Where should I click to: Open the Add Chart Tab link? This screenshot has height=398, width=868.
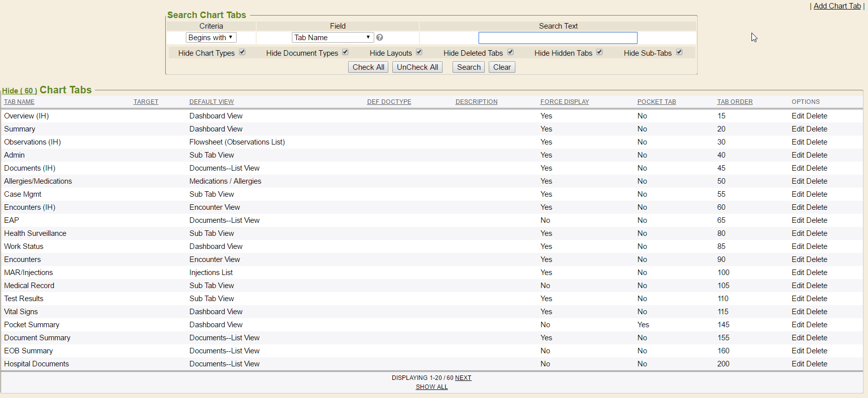(x=837, y=6)
